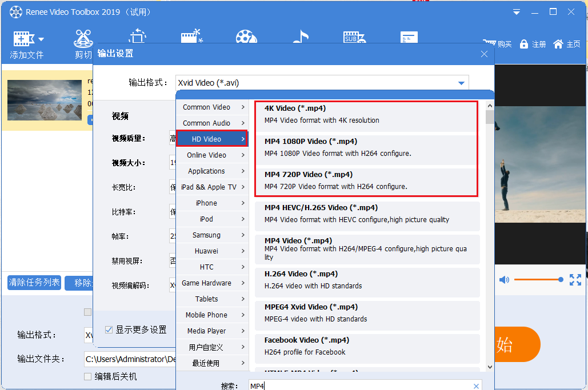Select the Huawei category

(212, 251)
